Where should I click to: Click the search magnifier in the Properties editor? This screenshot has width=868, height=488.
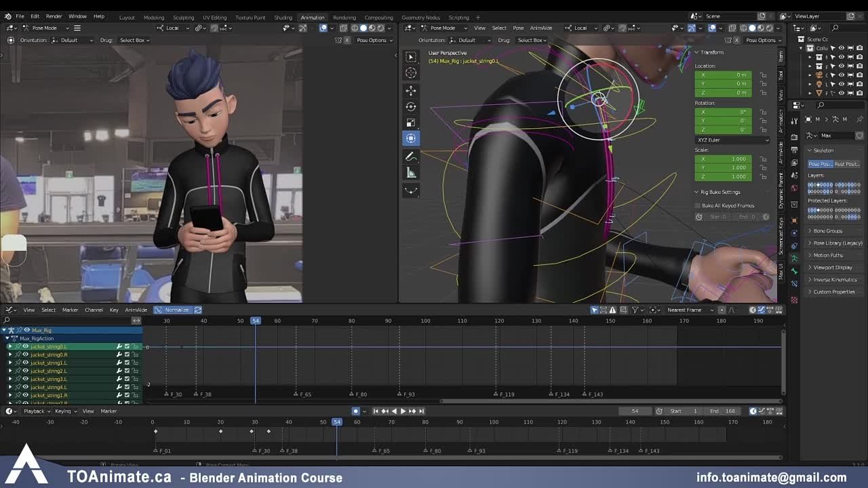(821, 105)
